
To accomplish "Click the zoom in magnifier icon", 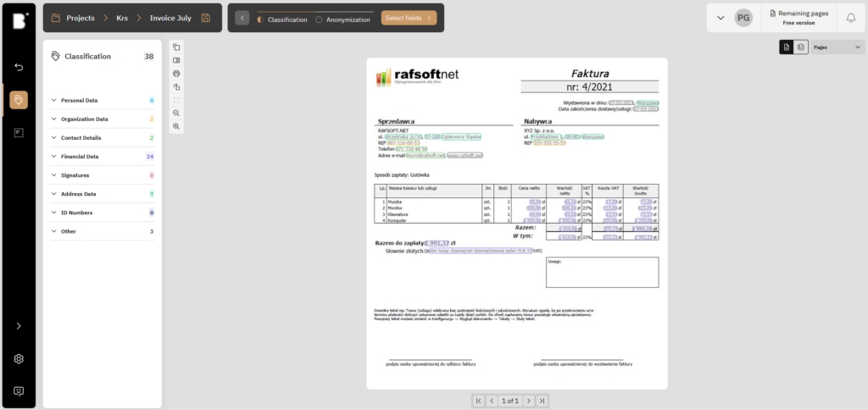I will click(x=176, y=126).
